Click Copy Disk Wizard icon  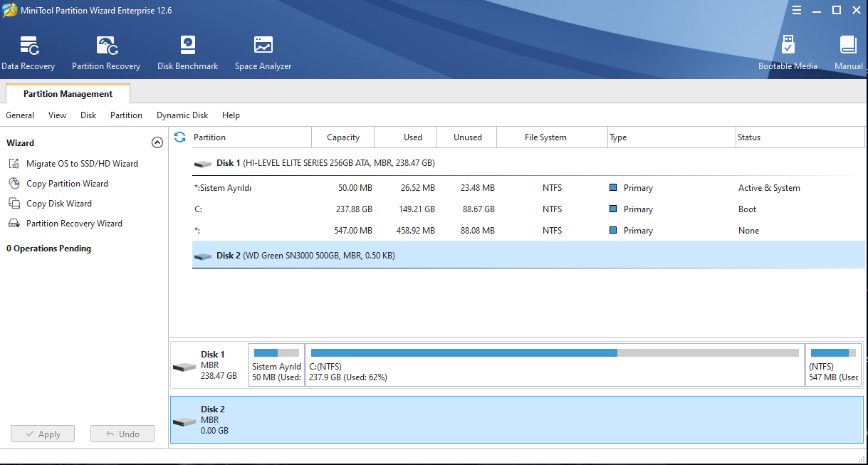point(14,204)
